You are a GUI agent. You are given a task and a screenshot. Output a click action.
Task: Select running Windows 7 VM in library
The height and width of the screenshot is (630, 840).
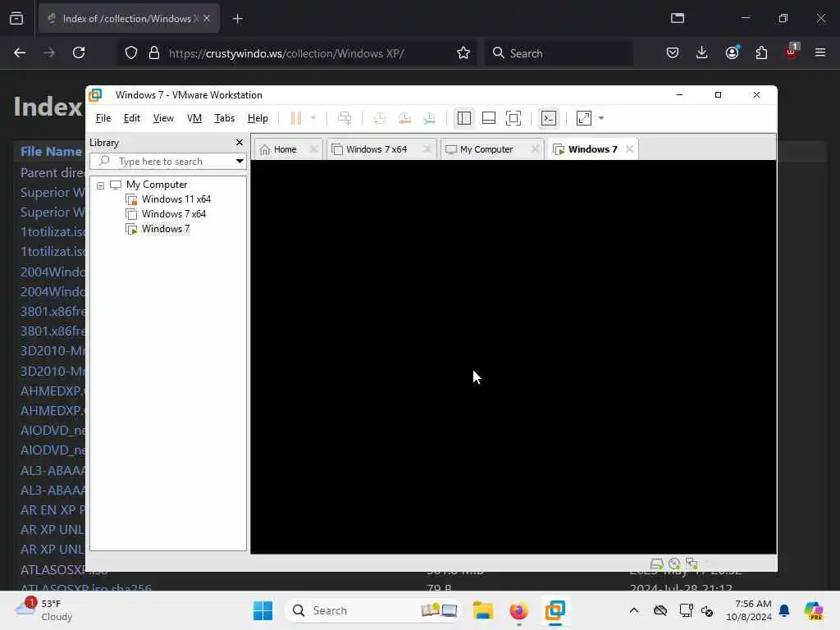pyautogui.click(x=165, y=229)
